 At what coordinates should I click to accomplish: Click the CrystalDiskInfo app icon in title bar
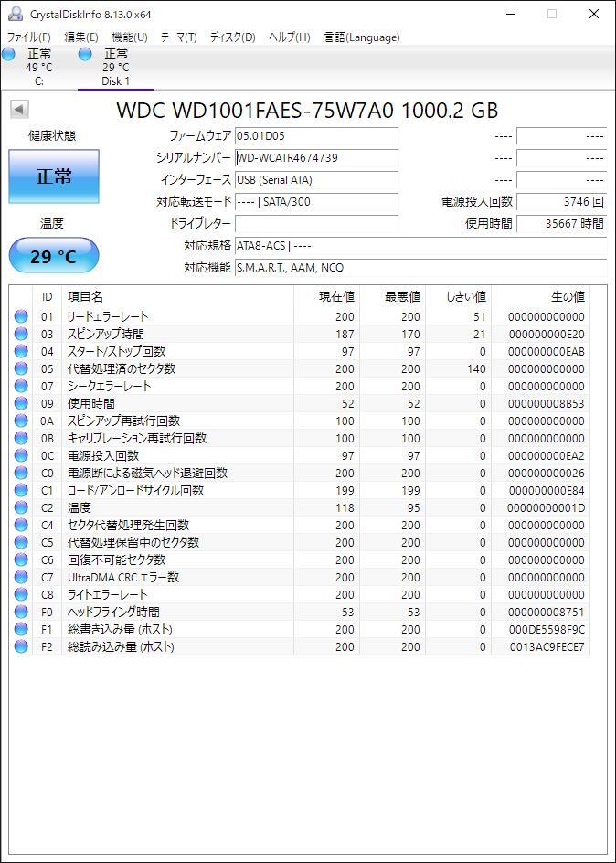click(16, 15)
